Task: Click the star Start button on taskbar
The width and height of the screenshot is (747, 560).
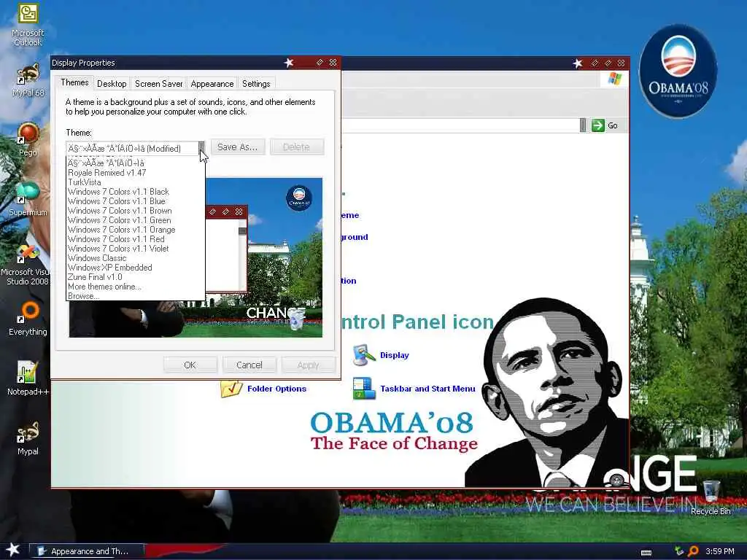Action: (x=12, y=550)
